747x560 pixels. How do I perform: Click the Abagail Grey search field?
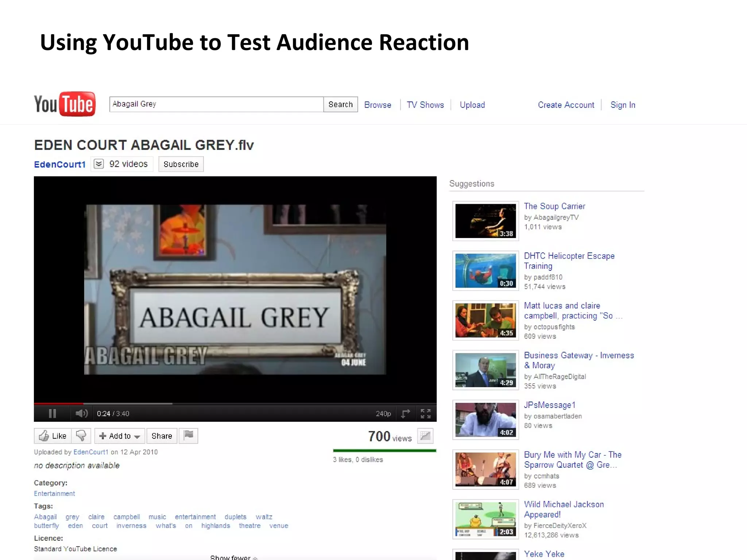[x=216, y=104]
